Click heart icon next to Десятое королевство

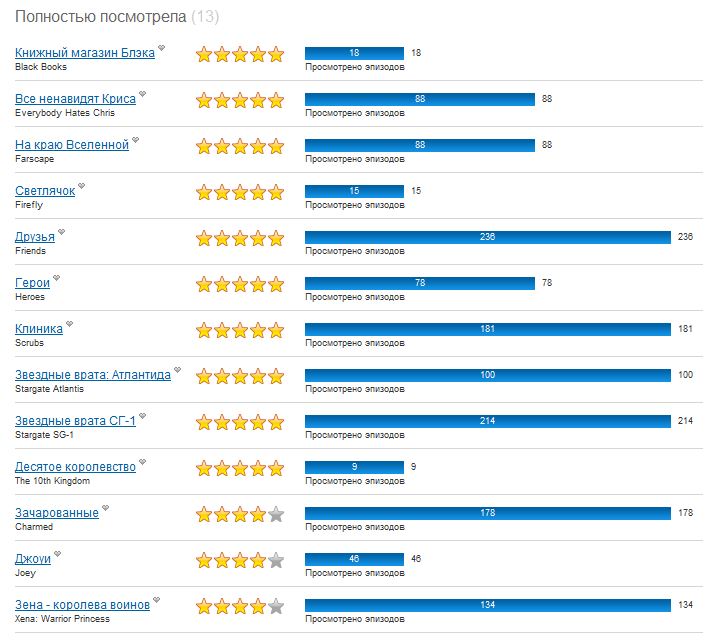click(x=143, y=462)
